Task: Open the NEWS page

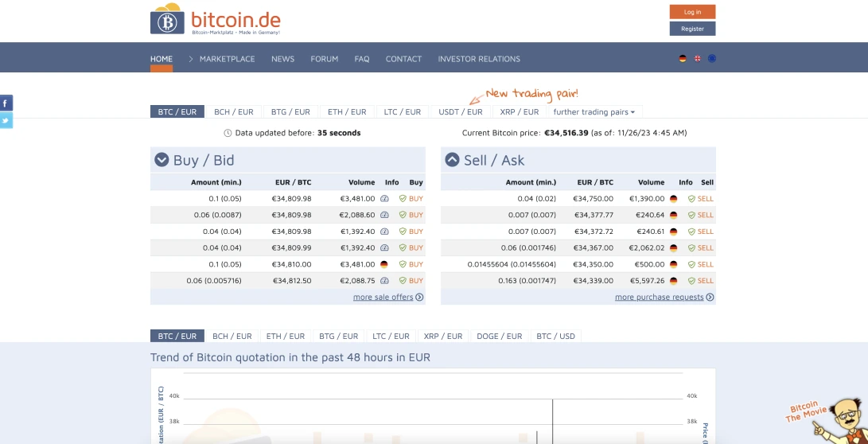Action: tap(283, 59)
